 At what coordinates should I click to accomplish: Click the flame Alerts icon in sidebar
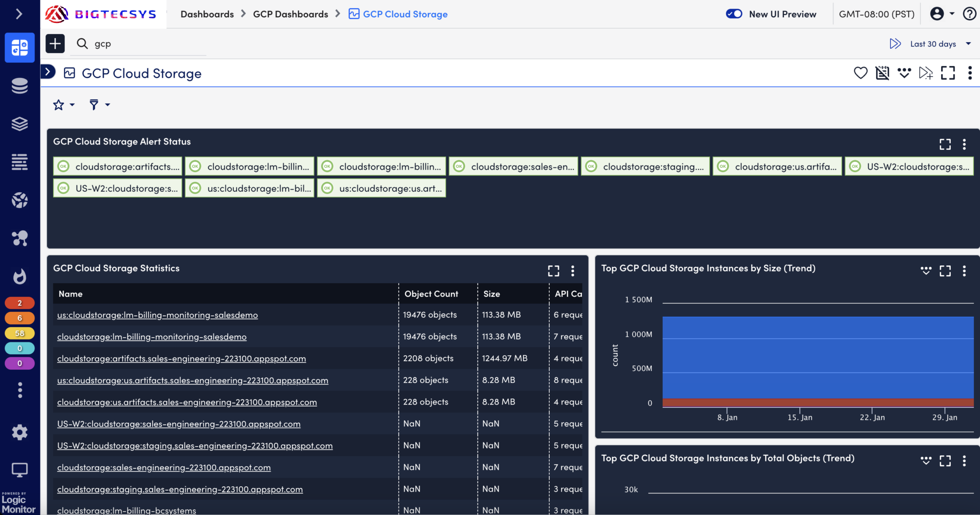tap(20, 276)
